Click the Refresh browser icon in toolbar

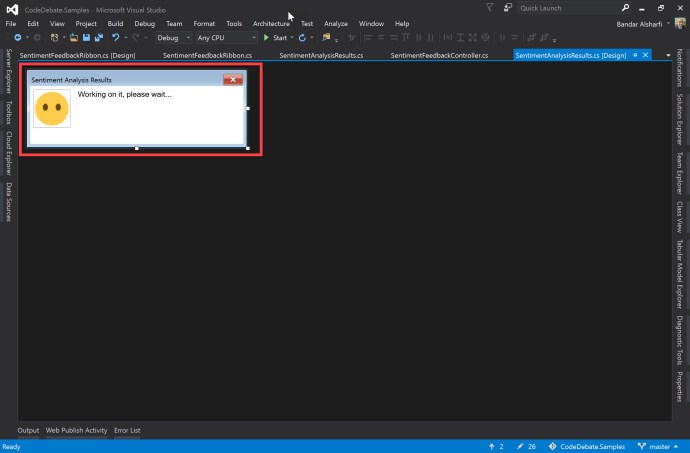pos(301,37)
